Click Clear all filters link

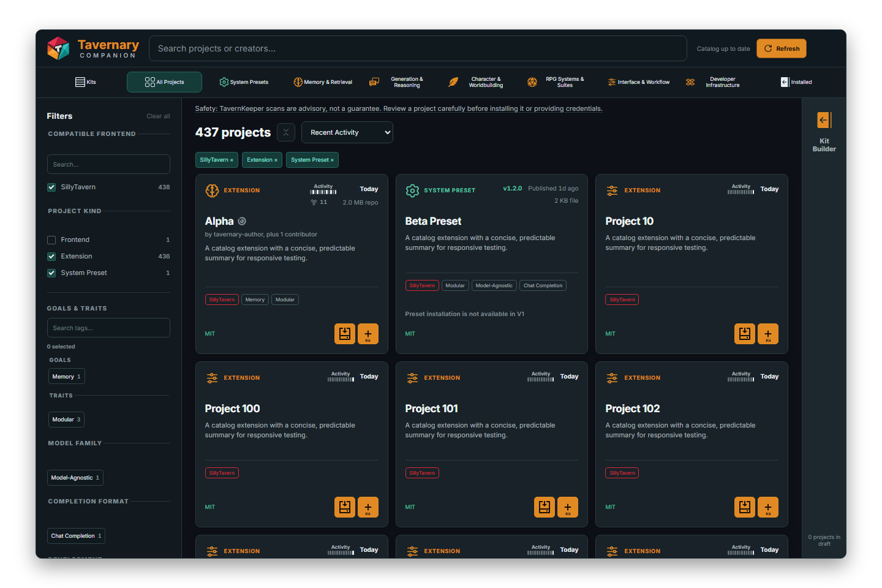click(158, 116)
